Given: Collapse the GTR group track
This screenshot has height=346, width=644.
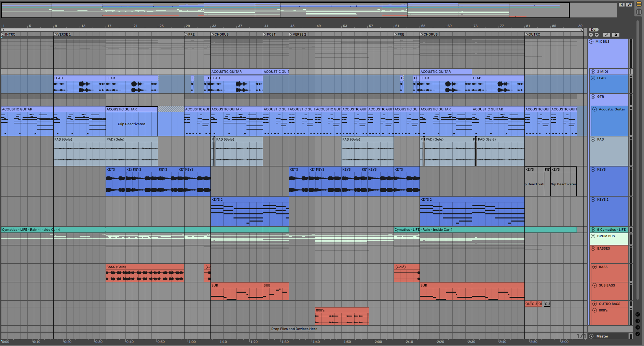Looking at the screenshot, I should 593,97.
